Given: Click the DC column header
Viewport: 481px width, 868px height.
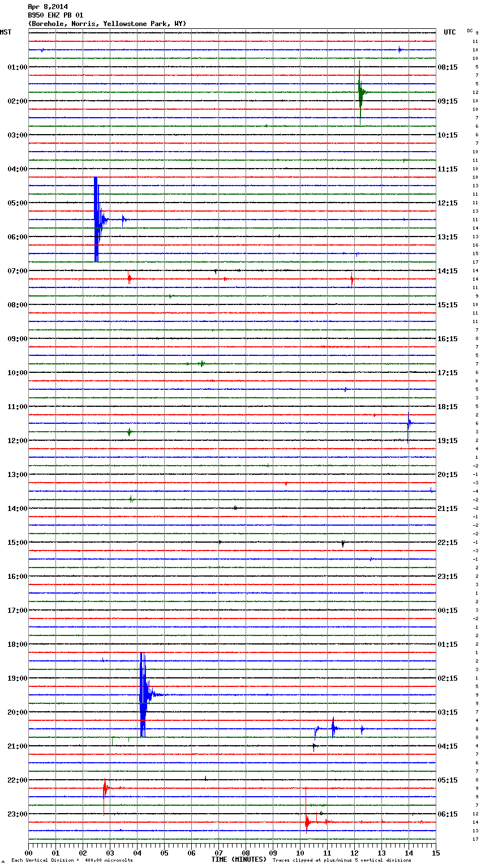Looking at the screenshot, I should click(470, 30).
